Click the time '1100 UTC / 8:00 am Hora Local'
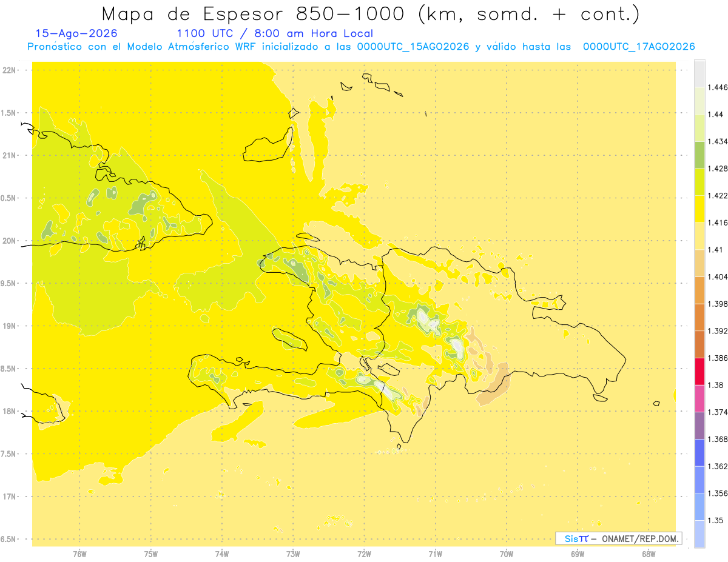Image resolution: width=728 pixels, height=562 pixels. [x=275, y=34]
